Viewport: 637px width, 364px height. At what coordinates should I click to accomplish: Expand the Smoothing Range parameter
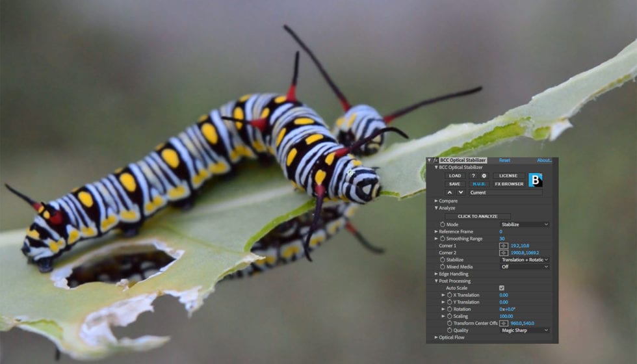pos(436,239)
